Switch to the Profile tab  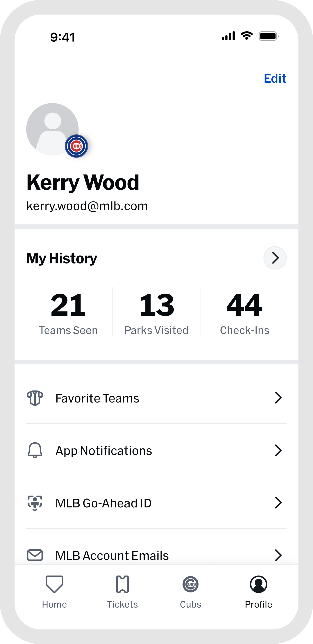pos(259,590)
